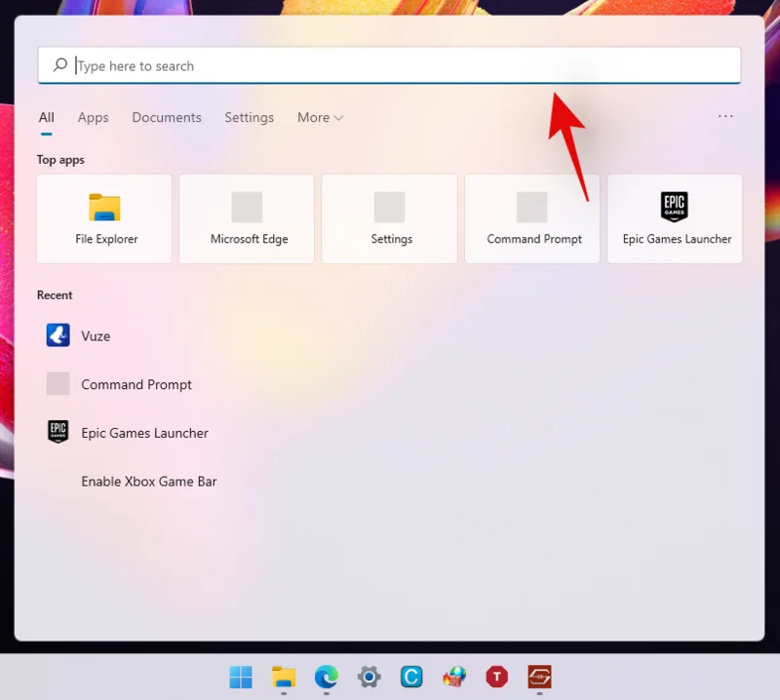Launch Microsoft Edge tile in Top apps
Image resolution: width=780 pixels, height=700 pixels.
[x=247, y=218]
